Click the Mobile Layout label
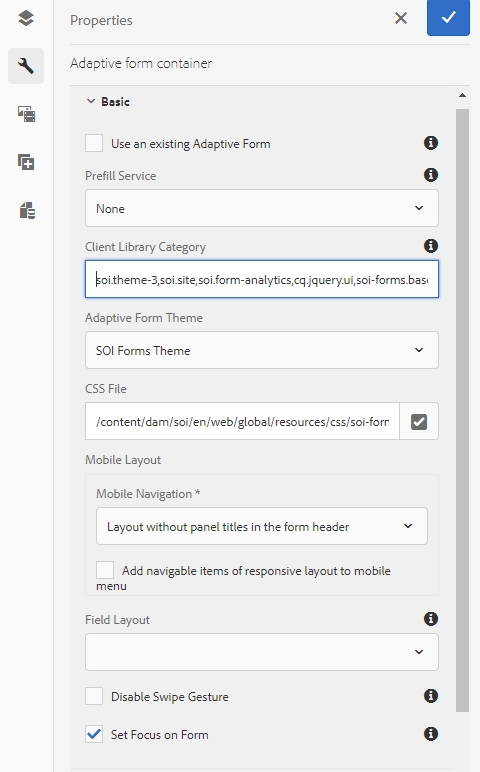The image size is (480, 772). (x=123, y=459)
